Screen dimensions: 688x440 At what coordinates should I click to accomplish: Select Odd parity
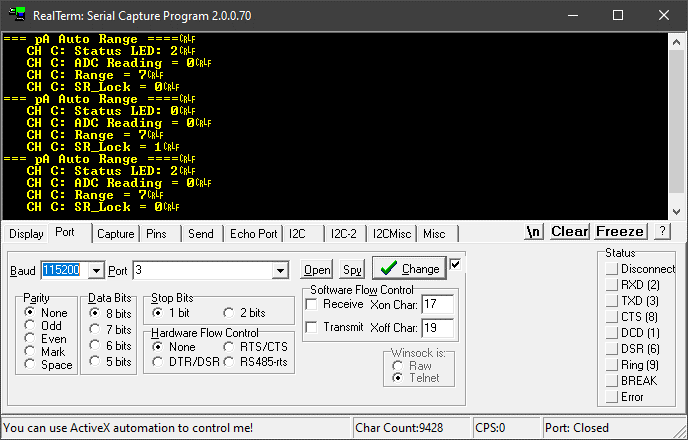(30, 326)
